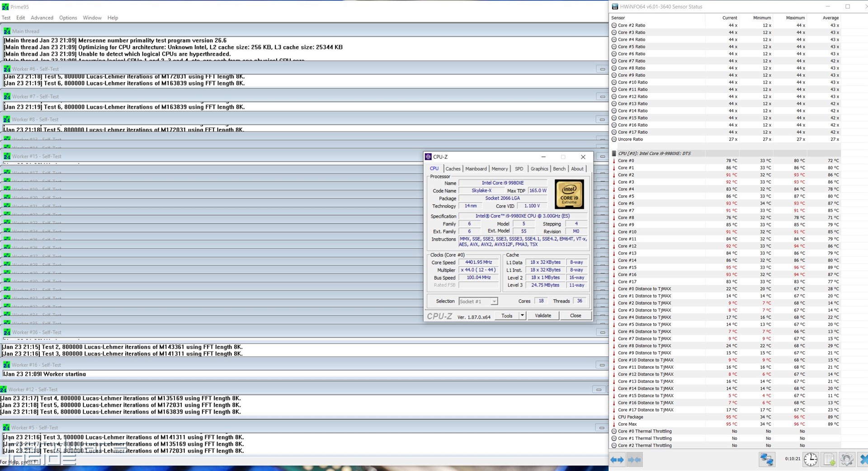Select Core Max sensor row in HWiNFO
Image resolution: width=868 pixels, height=471 pixels.
(x=725, y=424)
